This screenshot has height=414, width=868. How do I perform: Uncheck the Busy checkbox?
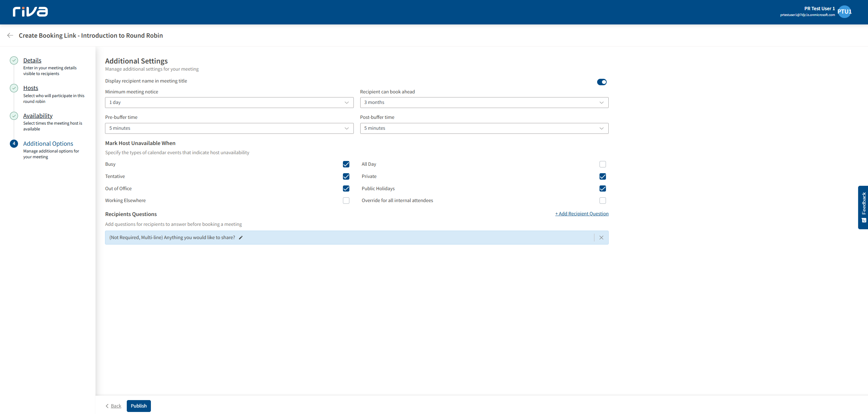[346, 164]
